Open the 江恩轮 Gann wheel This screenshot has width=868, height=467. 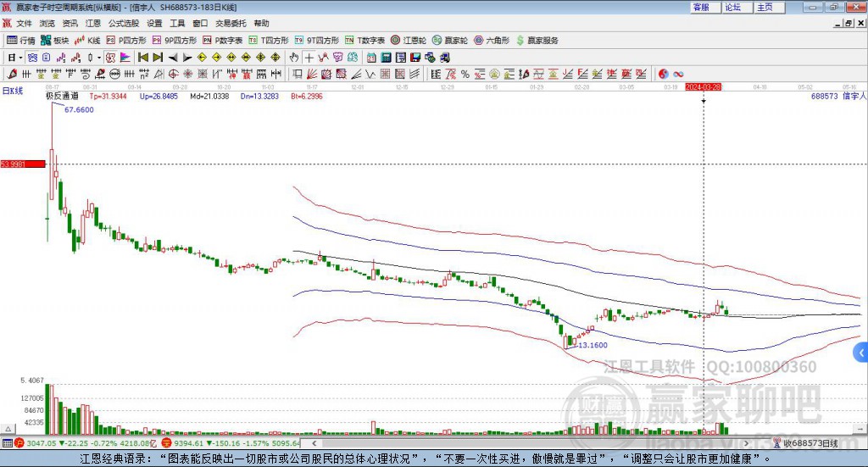pyautogui.click(x=409, y=41)
